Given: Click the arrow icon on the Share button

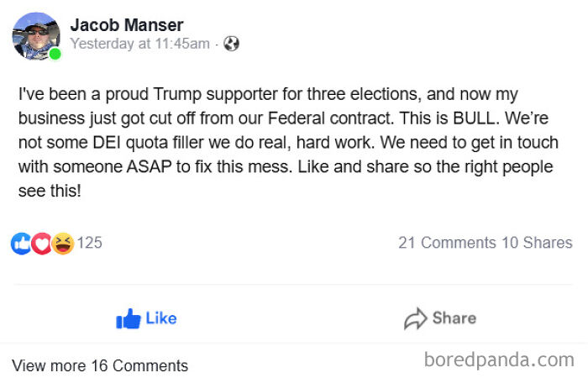Looking at the screenshot, I should (415, 318).
